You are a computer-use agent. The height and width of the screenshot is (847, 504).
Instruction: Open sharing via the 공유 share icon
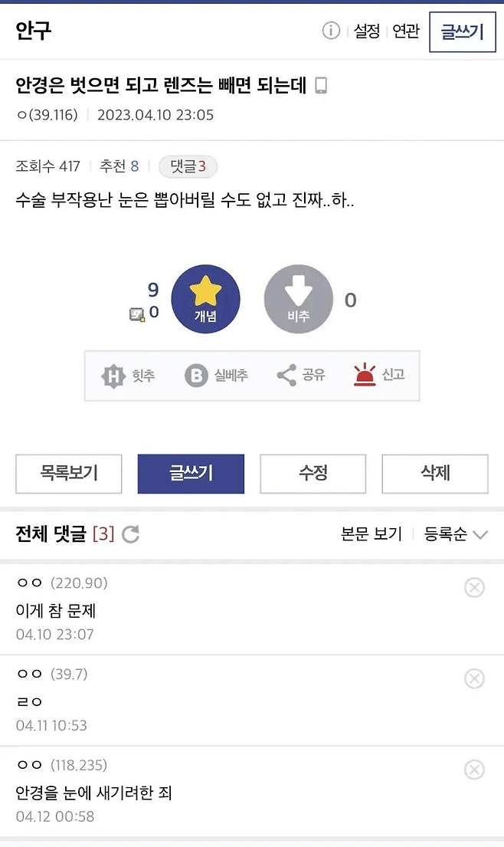pyautogui.click(x=285, y=376)
